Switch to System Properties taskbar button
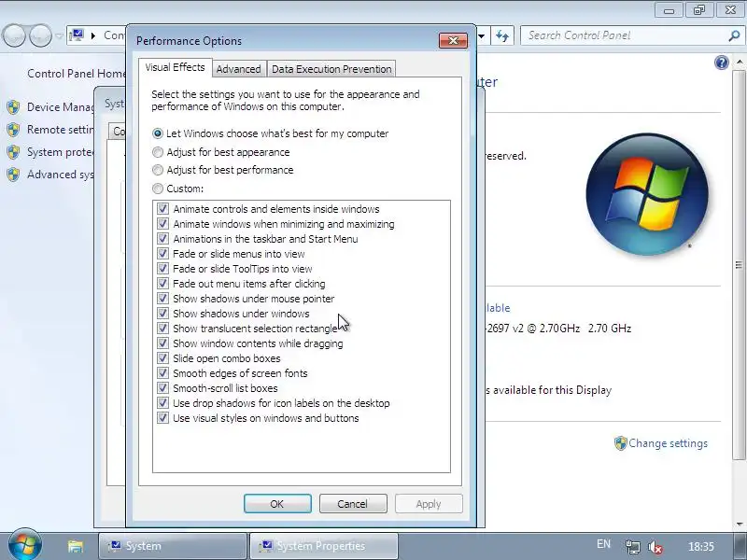 tap(324, 546)
